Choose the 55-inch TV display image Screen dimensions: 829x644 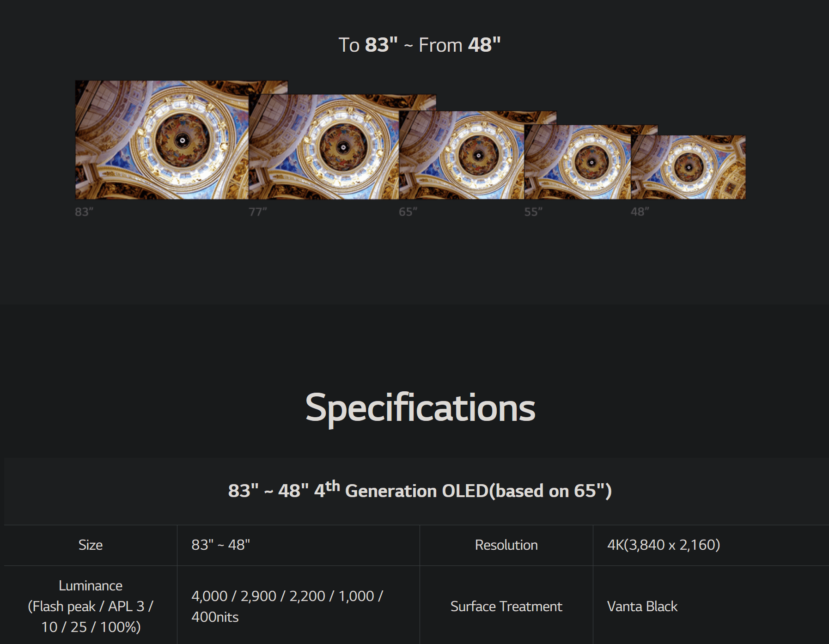(578, 162)
